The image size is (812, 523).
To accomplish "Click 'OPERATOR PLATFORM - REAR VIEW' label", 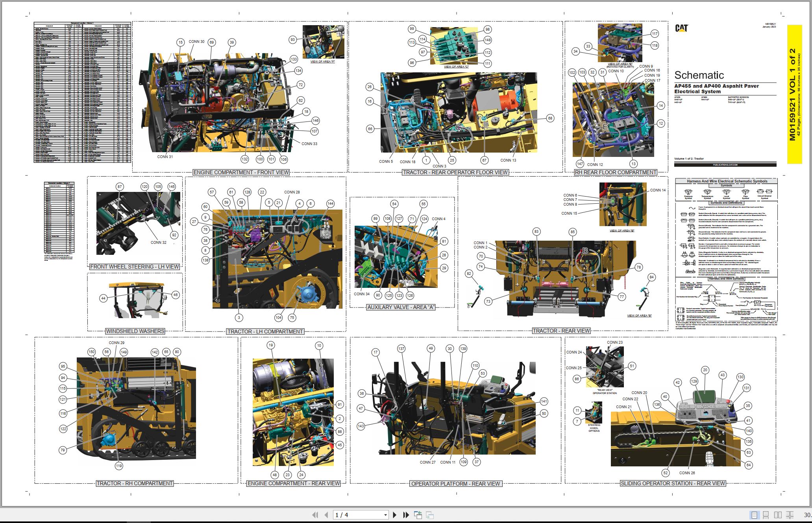I will [455, 484].
